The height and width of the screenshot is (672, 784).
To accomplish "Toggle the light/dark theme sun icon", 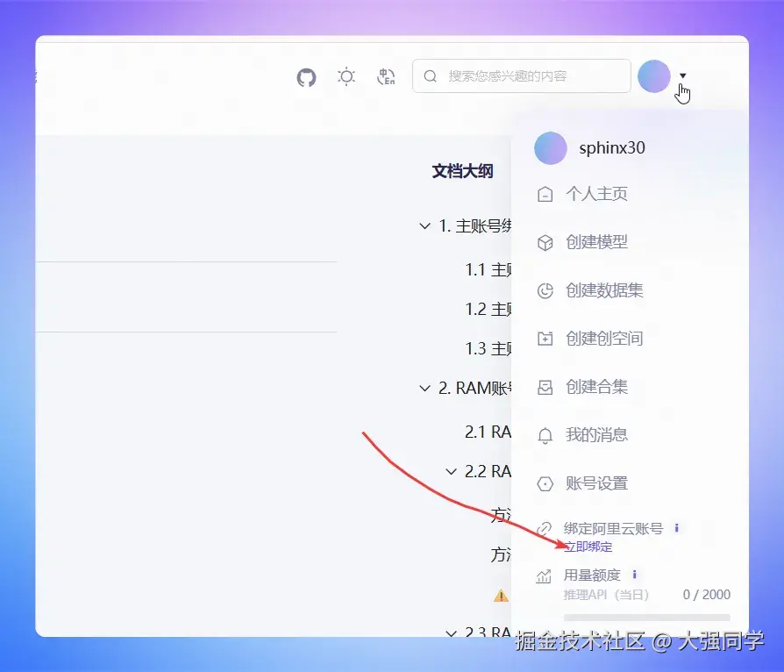I will click(346, 76).
